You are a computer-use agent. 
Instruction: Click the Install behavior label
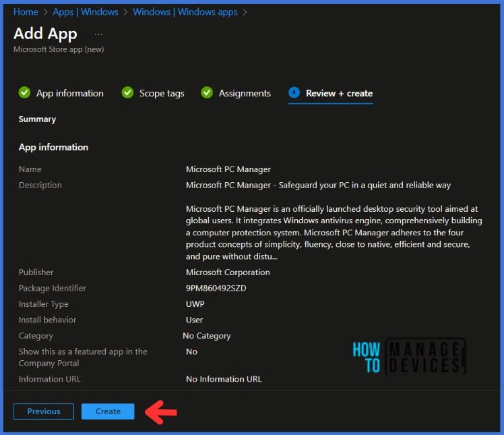48,320
